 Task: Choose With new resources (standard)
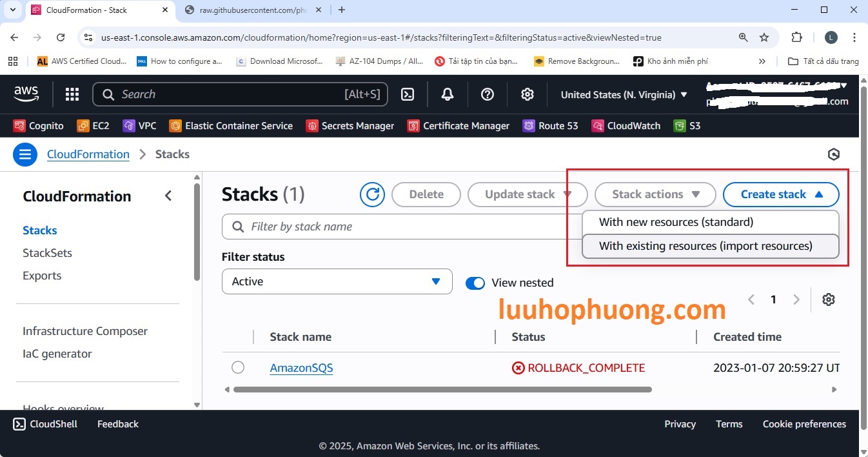click(676, 222)
